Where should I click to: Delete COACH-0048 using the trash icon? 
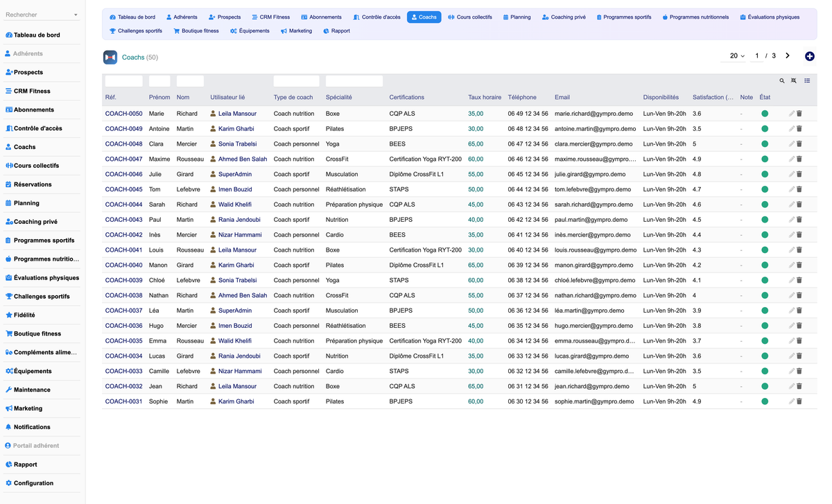click(x=799, y=144)
